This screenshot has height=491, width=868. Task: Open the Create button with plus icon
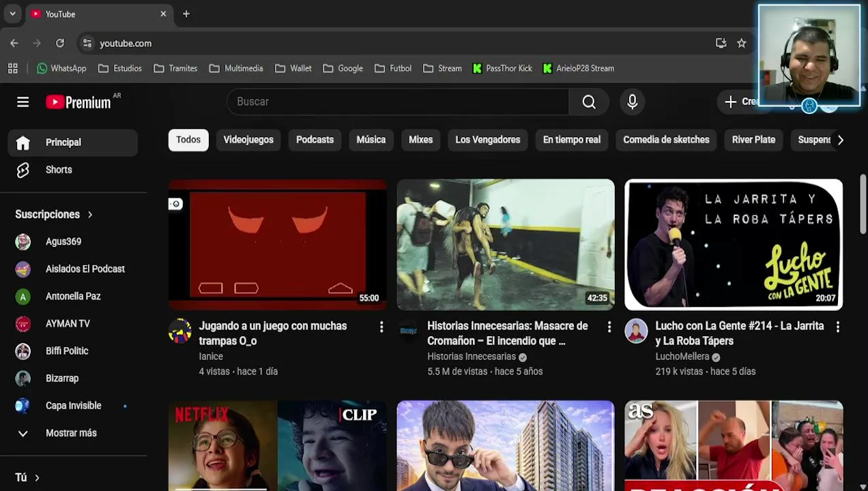click(740, 102)
